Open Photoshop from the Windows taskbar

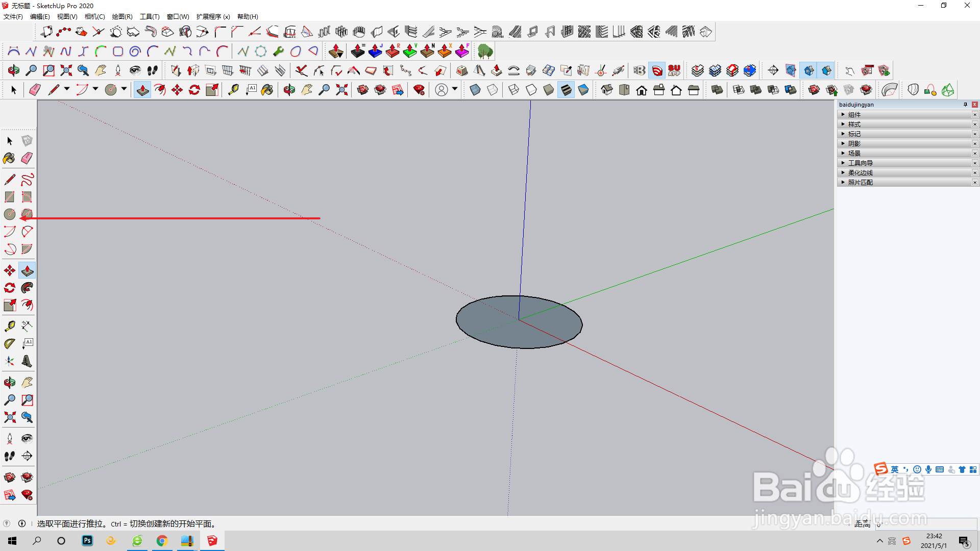87,541
